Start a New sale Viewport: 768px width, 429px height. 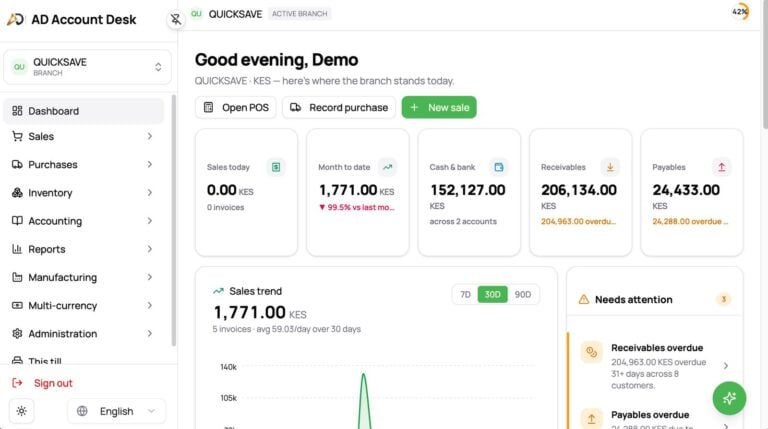click(x=439, y=107)
